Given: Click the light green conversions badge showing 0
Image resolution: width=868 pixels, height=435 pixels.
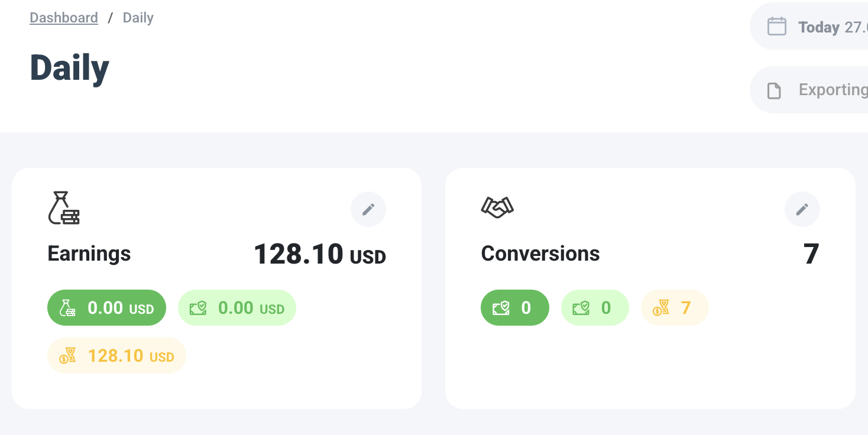Looking at the screenshot, I should pos(594,307).
